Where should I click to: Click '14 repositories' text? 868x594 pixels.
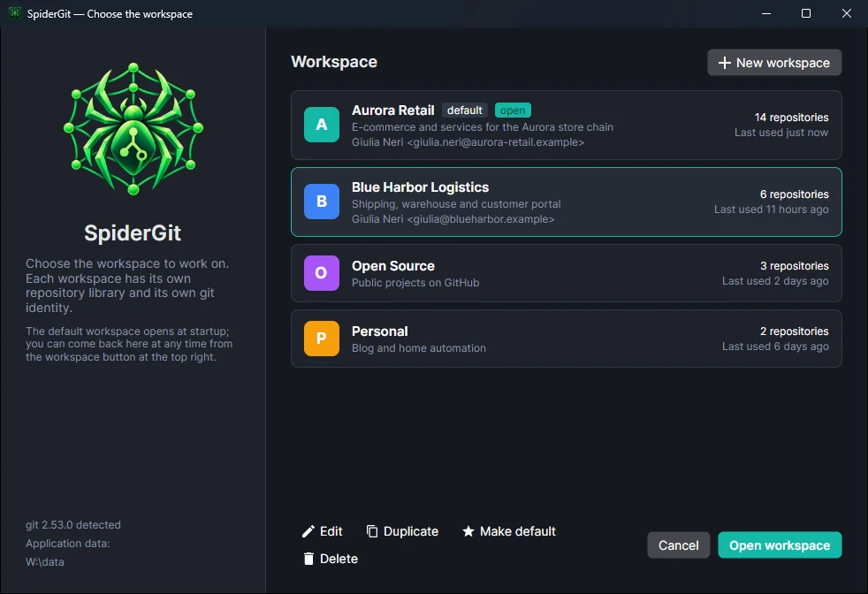[x=792, y=118]
